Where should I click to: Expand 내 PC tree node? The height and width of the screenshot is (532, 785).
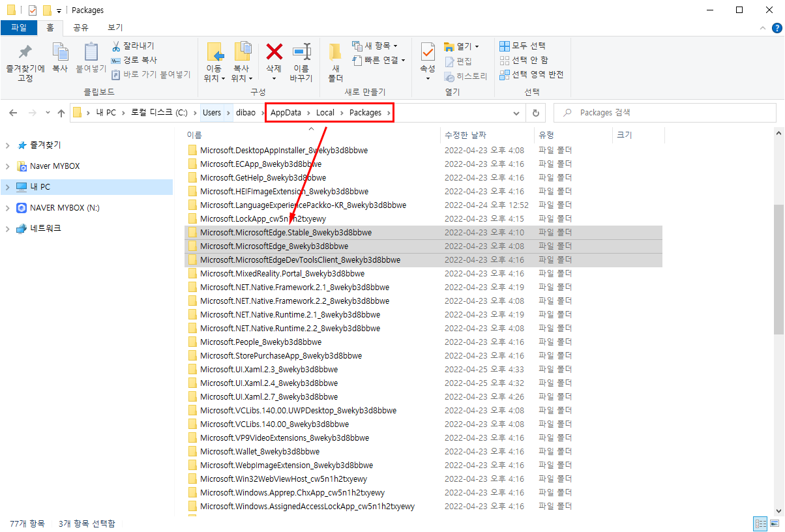[7, 187]
